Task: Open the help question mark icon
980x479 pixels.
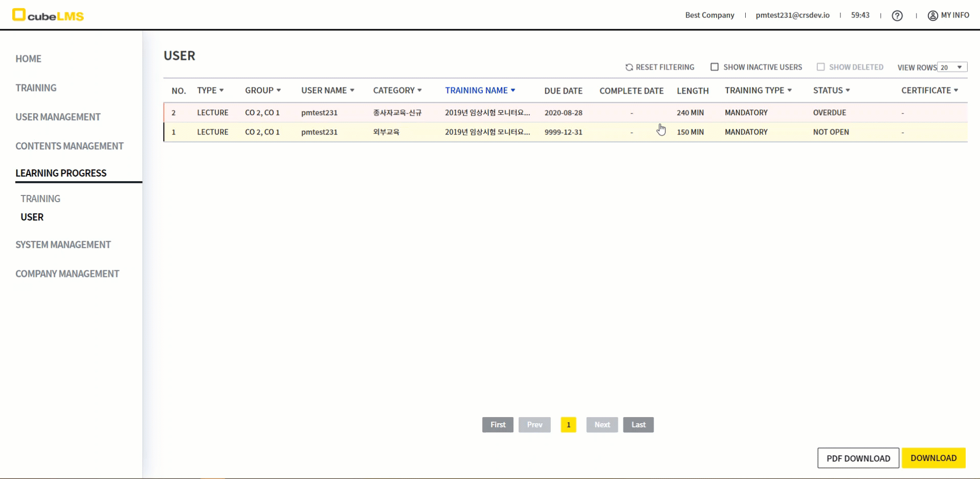Action: 897,16
